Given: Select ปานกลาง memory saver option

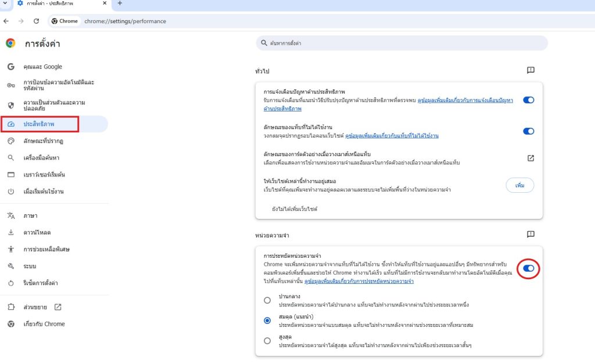Looking at the screenshot, I should tap(267, 300).
